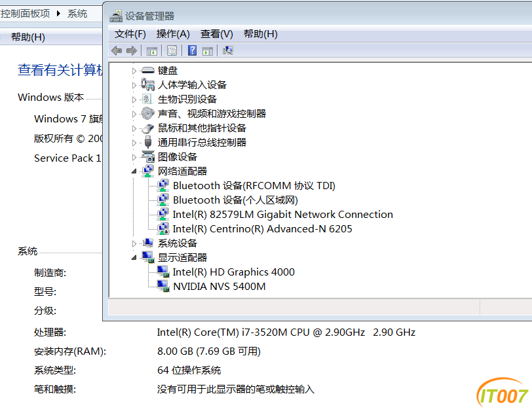Click the mouse icon beside 鼠标和其他指针设备
532x411 pixels.
147,128
